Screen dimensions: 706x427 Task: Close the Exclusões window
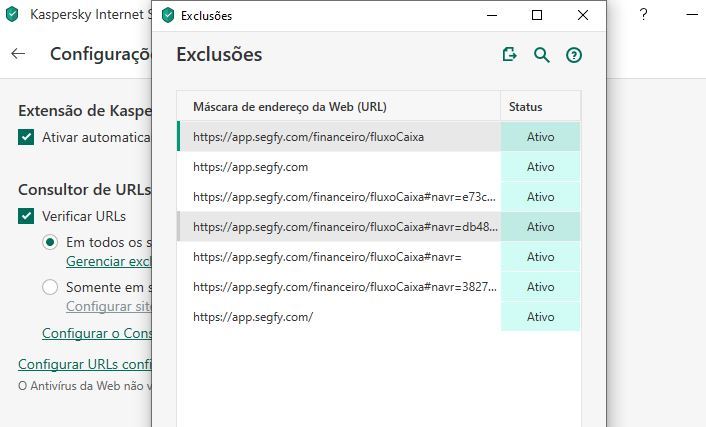pos(583,15)
